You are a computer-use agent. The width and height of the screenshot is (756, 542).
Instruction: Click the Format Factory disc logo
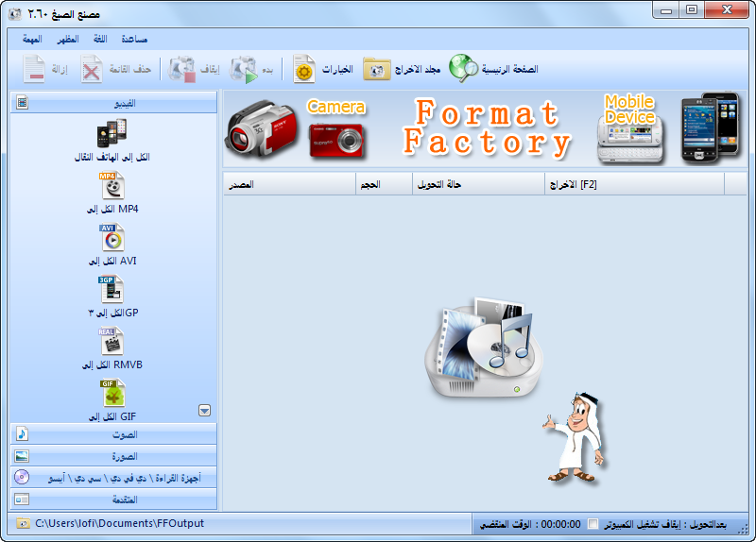[x=484, y=347]
